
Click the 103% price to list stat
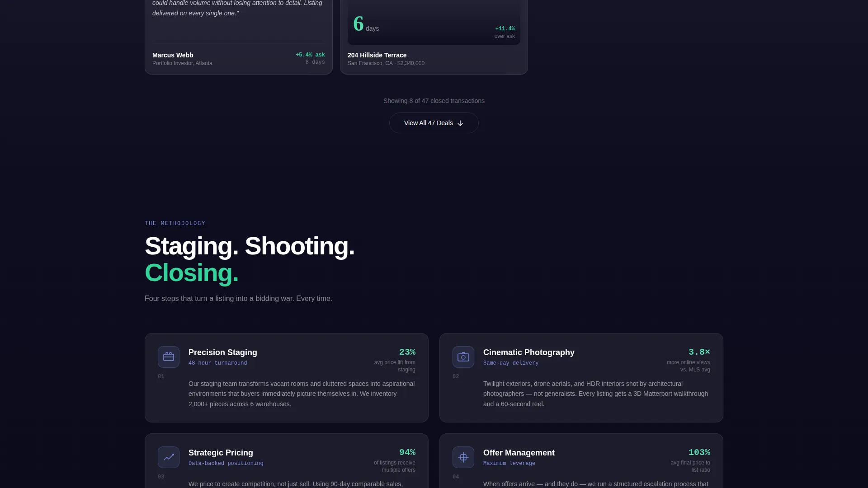[x=699, y=452]
